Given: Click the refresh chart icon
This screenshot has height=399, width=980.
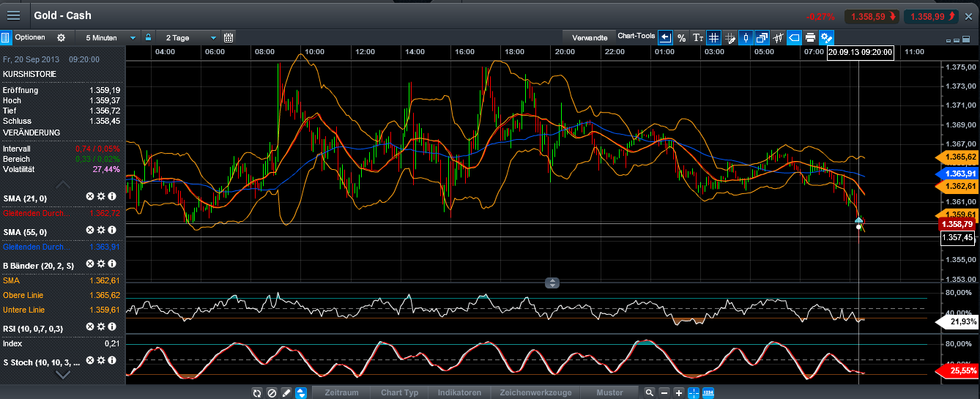Looking at the screenshot, I should (x=257, y=392).
